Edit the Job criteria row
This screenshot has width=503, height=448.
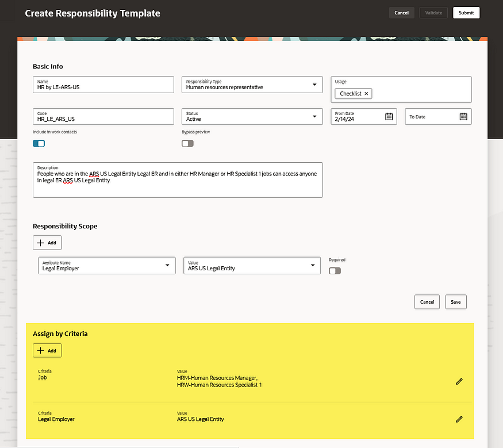pos(459,381)
